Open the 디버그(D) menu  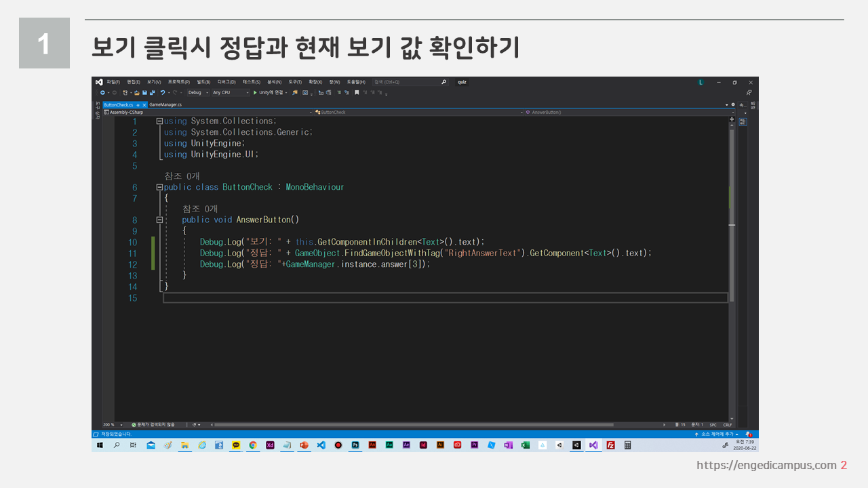pyautogui.click(x=226, y=82)
